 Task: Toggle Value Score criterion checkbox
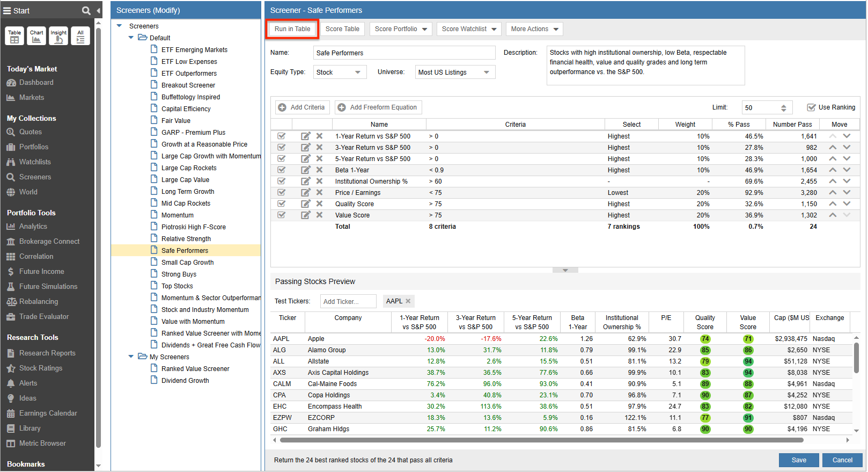tap(281, 215)
